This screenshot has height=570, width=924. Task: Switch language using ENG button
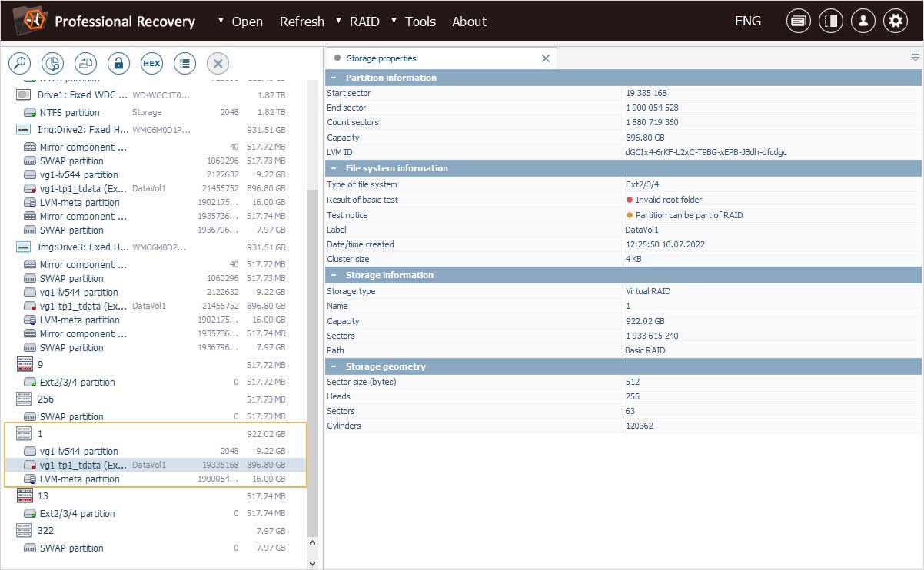[x=747, y=22]
